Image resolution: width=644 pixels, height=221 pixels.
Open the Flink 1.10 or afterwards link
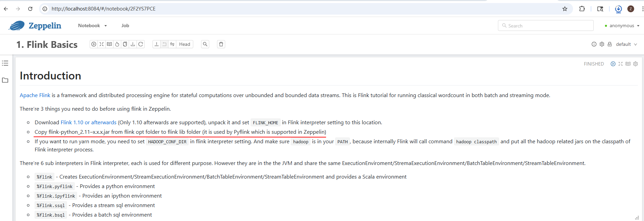(x=89, y=123)
